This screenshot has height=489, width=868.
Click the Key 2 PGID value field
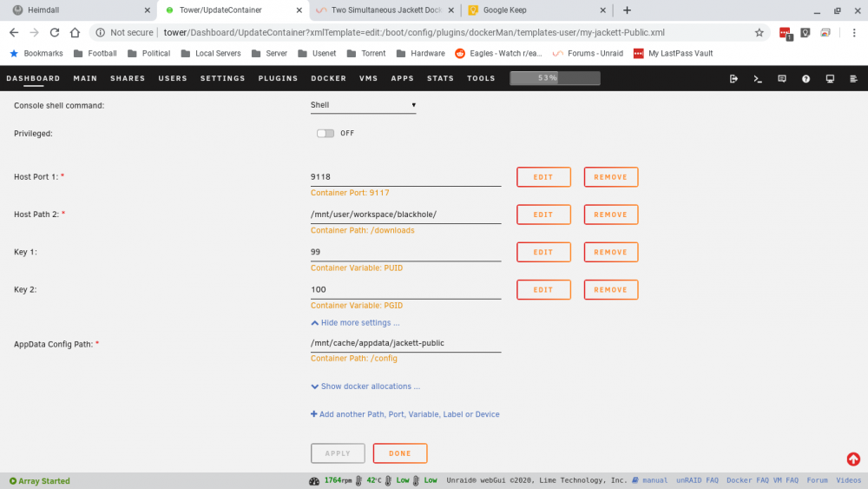[x=405, y=289]
